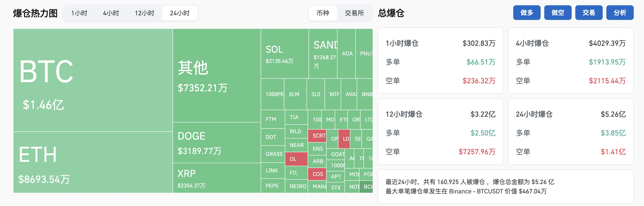
Task: Select the XRP tile in heatmap
Action: point(217,178)
